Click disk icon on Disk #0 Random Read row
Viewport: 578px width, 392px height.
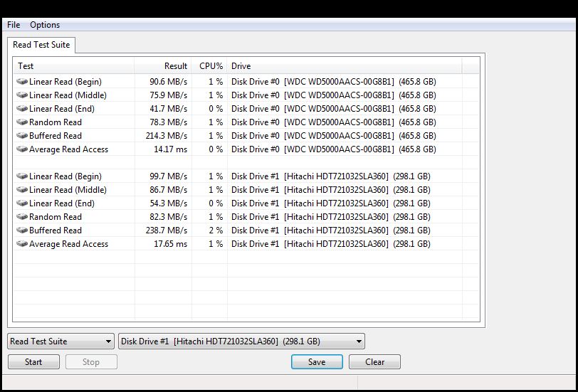point(21,122)
